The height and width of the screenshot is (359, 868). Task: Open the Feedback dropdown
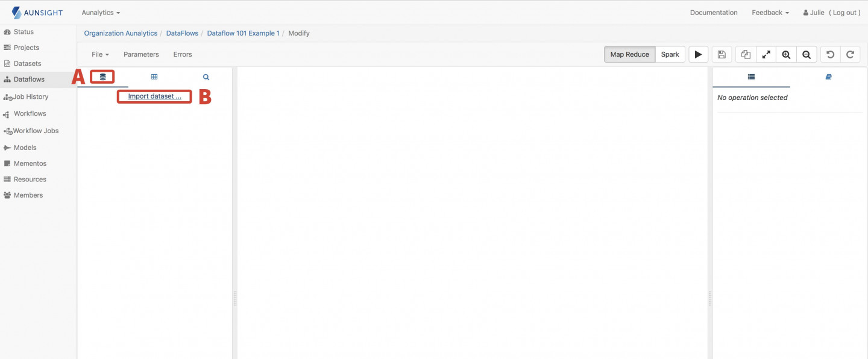click(770, 13)
